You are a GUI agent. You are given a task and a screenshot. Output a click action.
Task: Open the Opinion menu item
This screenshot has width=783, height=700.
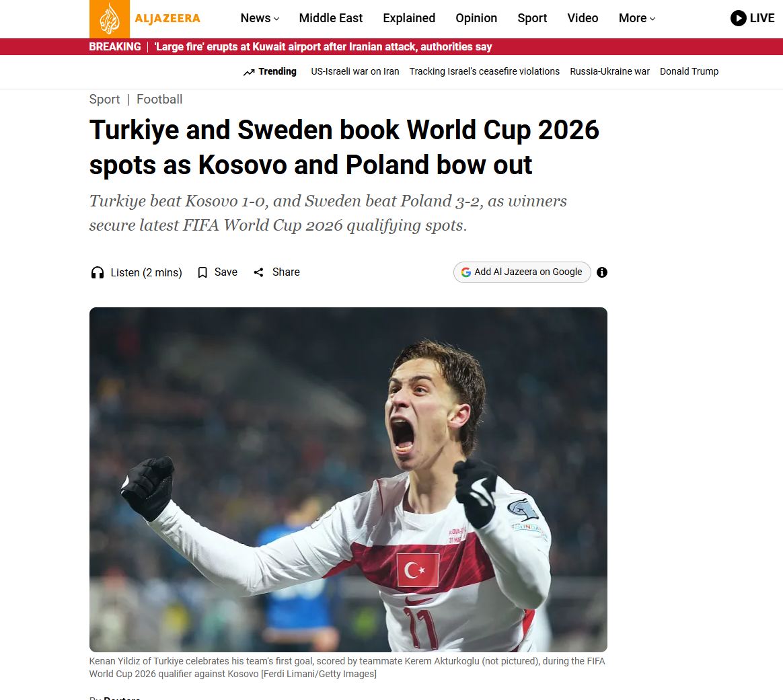[x=476, y=18]
